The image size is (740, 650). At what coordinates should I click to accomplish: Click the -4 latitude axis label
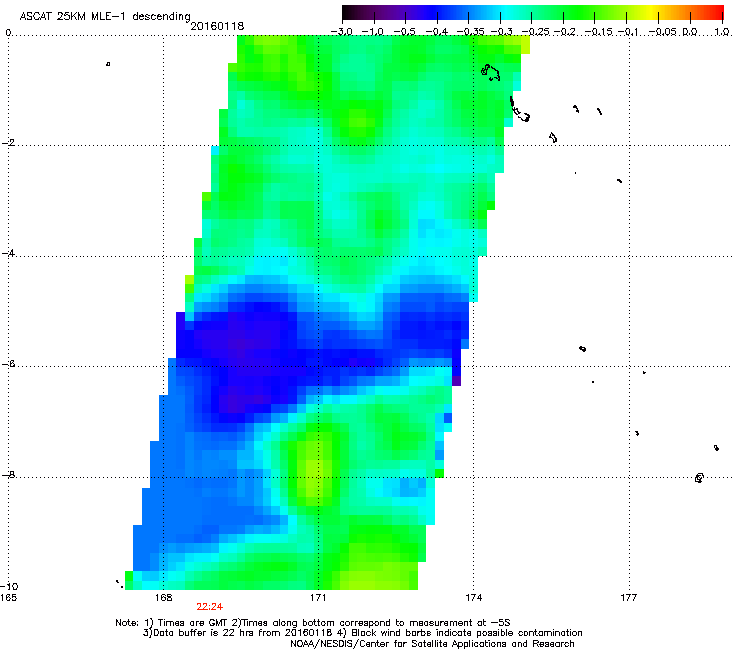[8, 253]
